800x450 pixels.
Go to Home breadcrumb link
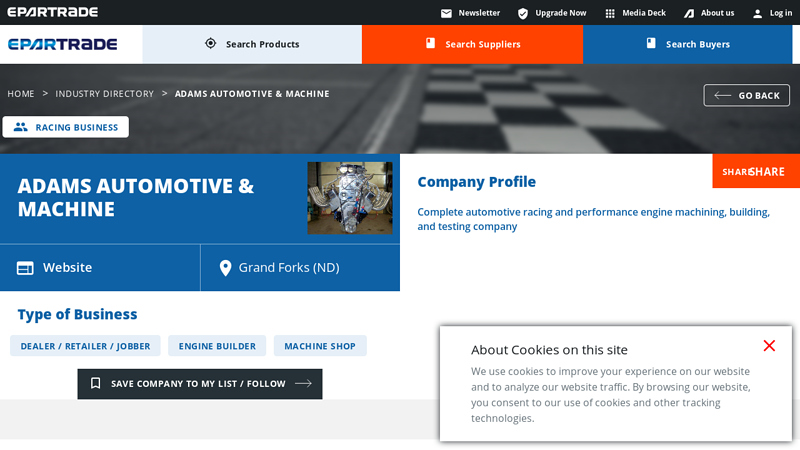click(21, 94)
